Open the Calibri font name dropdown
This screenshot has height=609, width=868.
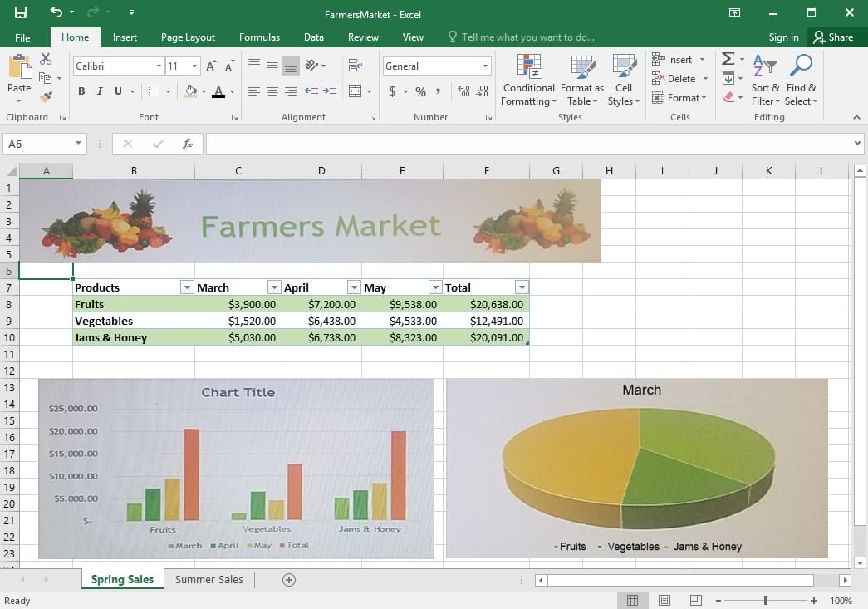(x=159, y=66)
